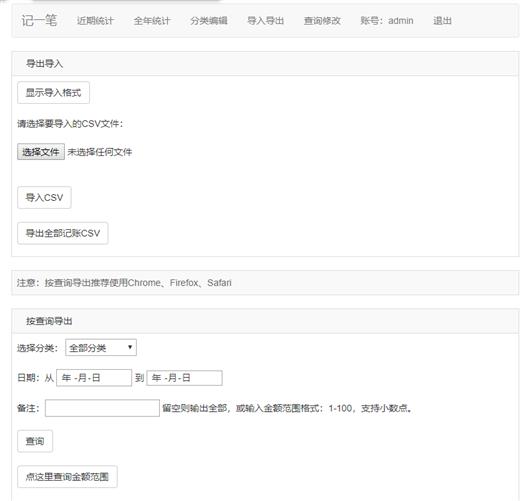525x501 pixels.
Task: Click the 点这里查询金额范围 button
Action: 67,477
